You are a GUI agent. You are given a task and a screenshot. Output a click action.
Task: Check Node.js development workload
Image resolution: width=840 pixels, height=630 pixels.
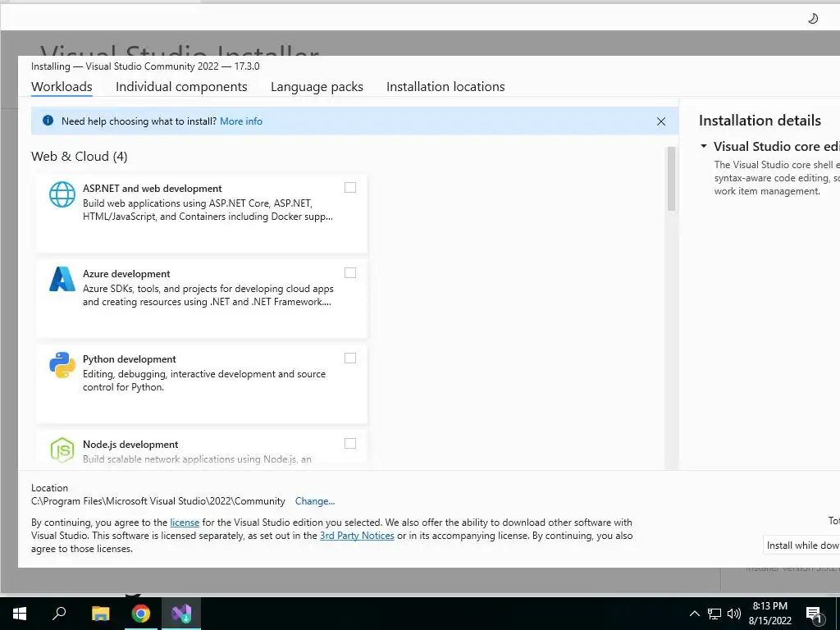coord(349,443)
